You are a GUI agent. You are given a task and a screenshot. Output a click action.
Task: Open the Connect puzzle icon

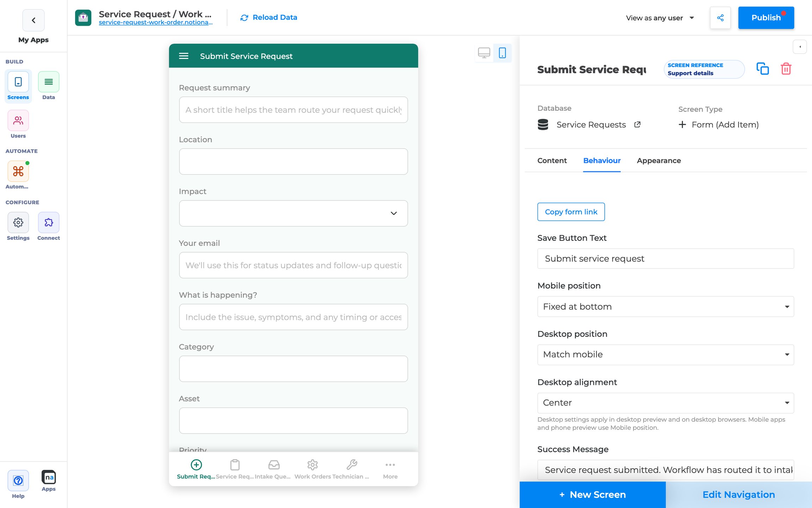pos(49,226)
